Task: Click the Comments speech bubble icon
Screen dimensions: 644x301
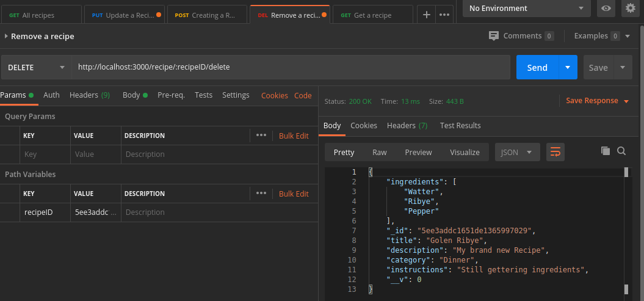Action: (x=494, y=36)
